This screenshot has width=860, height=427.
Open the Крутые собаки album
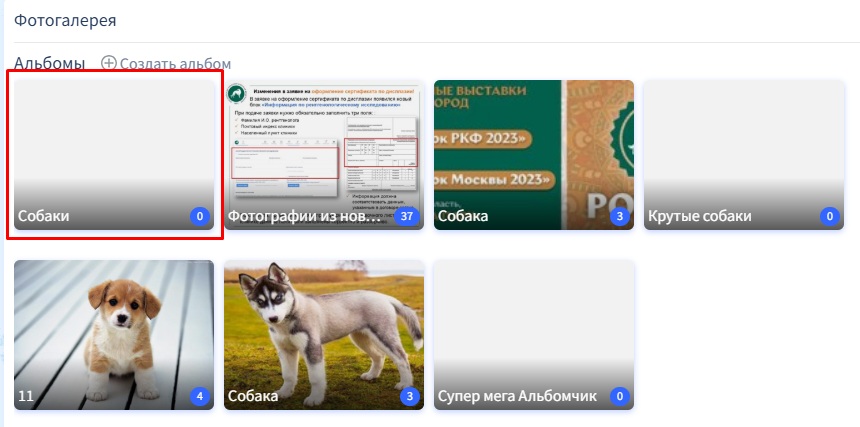click(x=744, y=155)
